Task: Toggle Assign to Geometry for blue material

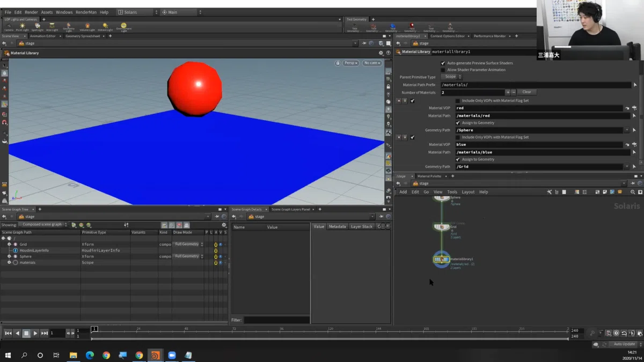Action: tap(458, 159)
